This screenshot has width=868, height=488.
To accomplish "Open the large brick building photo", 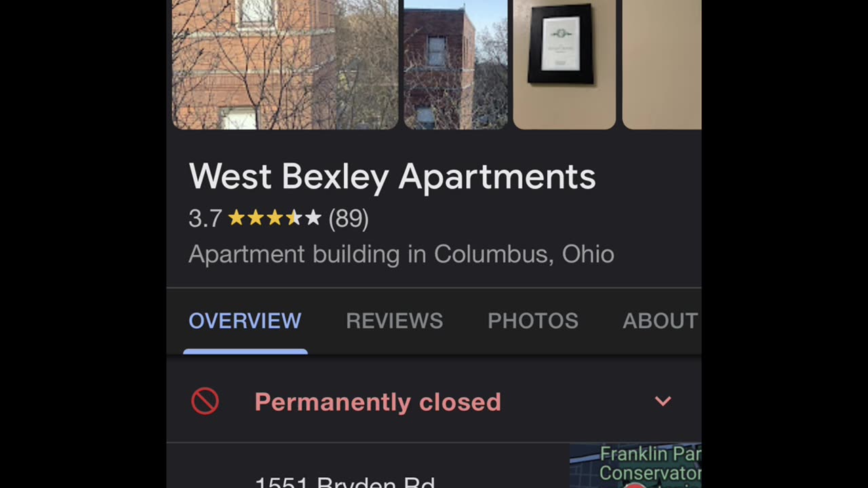I will click(285, 64).
